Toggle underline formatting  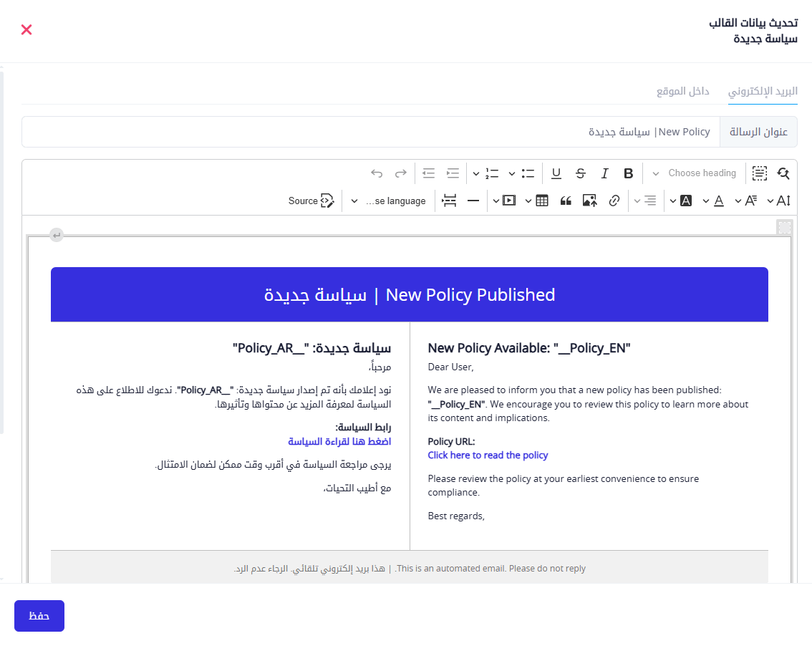[556, 173]
